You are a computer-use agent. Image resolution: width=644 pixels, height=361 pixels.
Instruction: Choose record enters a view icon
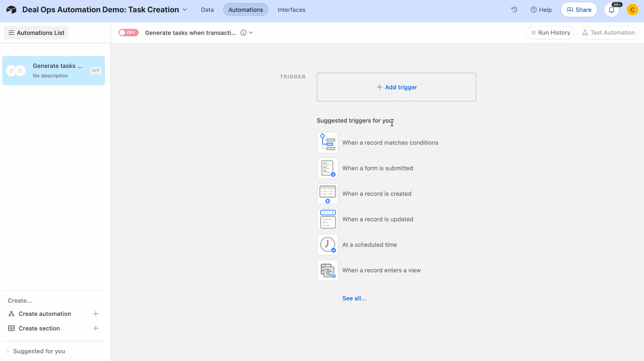(x=327, y=270)
